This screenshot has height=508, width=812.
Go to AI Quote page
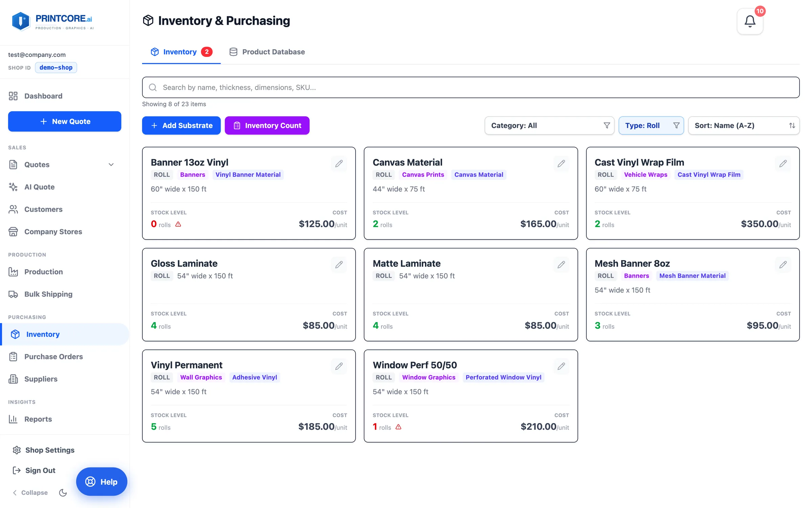pos(65,187)
